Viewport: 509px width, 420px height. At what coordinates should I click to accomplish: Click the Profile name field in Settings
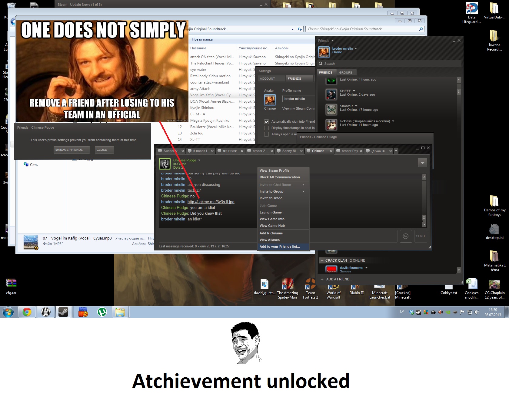point(299,99)
